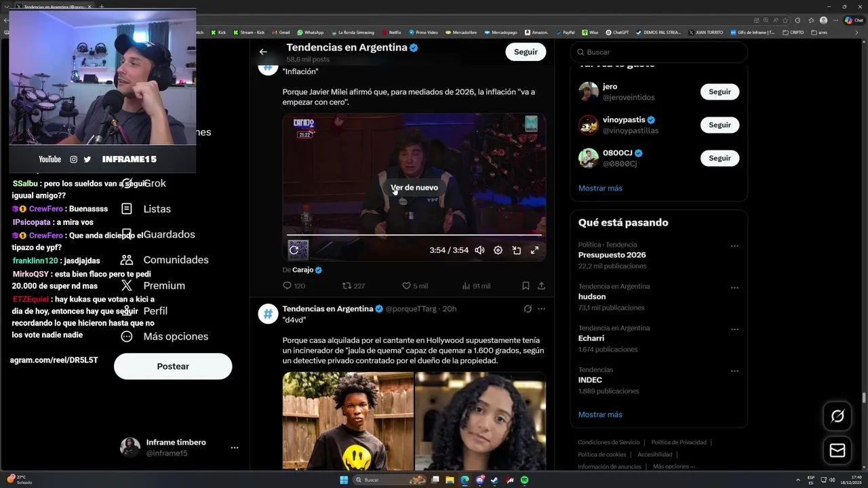Screen dimensions: 868x488
Task: Toggle picture-in-picture on the video
Action: (516, 250)
